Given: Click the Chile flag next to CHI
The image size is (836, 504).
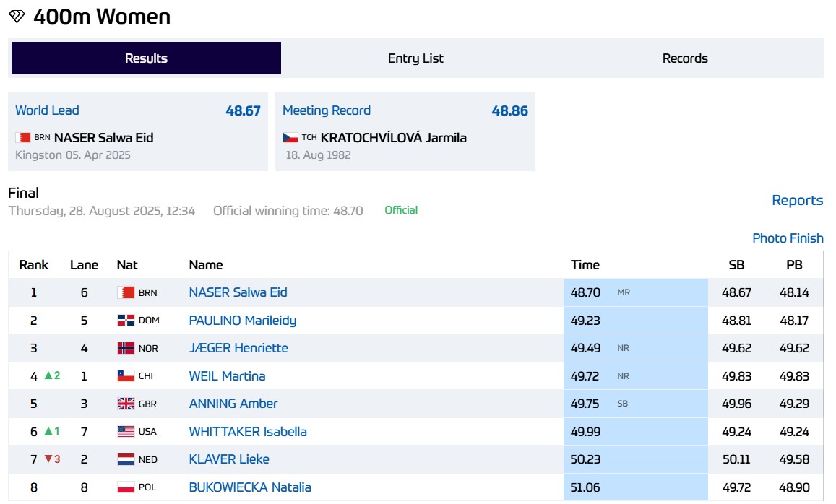Looking at the screenshot, I should click(x=126, y=376).
